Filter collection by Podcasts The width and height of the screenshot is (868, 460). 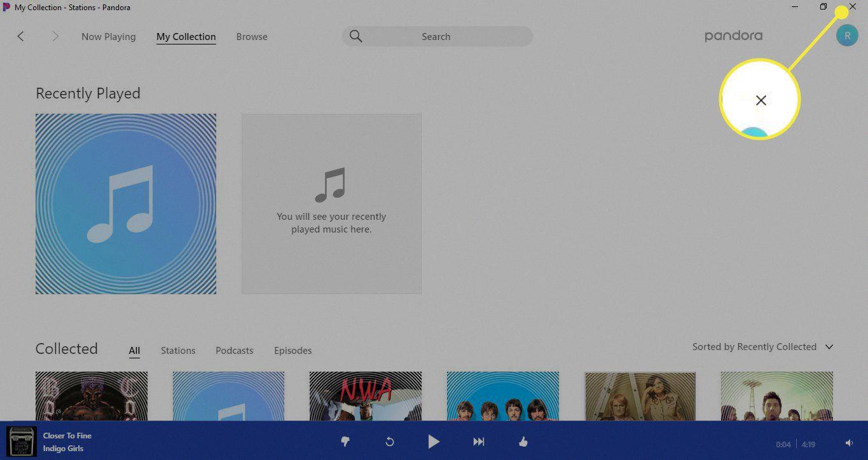tap(234, 350)
